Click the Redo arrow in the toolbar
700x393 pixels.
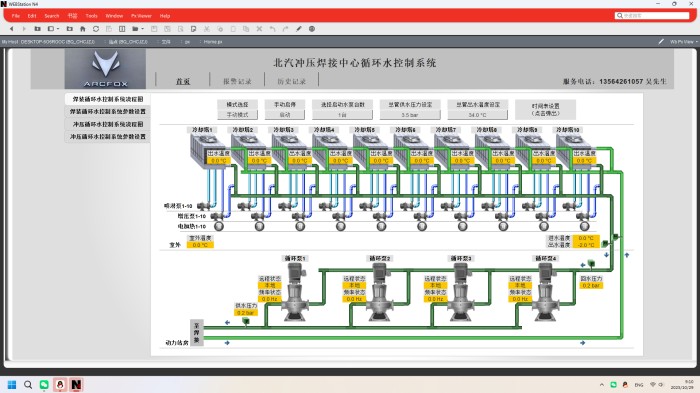pos(285,29)
